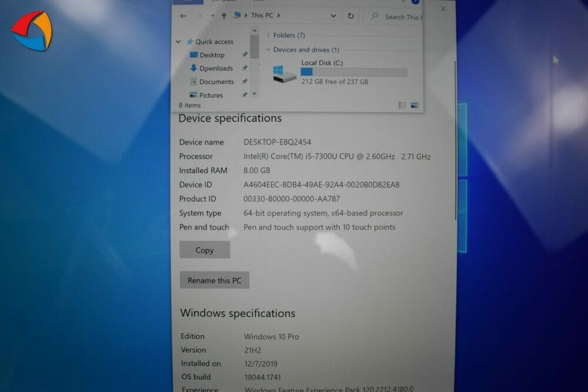588x392 pixels.
Task: Select the Device ID value
Action: pyautogui.click(x=322, y=185)
